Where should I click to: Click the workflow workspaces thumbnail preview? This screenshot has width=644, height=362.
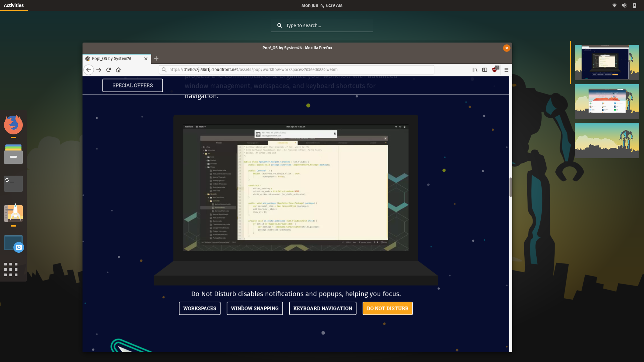coord(605,62)
